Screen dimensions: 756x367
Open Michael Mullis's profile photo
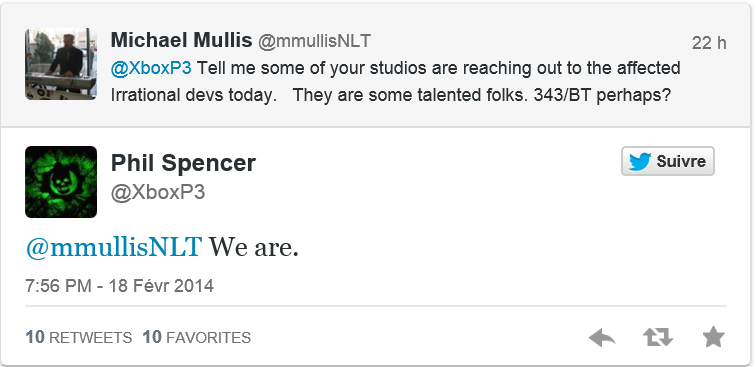[x=61, y=64]
